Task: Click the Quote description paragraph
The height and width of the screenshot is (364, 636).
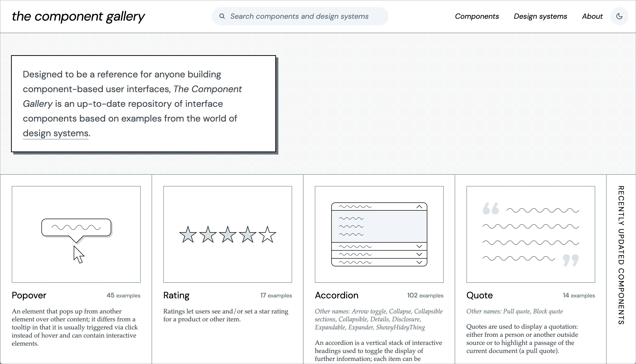Action: pos(522,339)
